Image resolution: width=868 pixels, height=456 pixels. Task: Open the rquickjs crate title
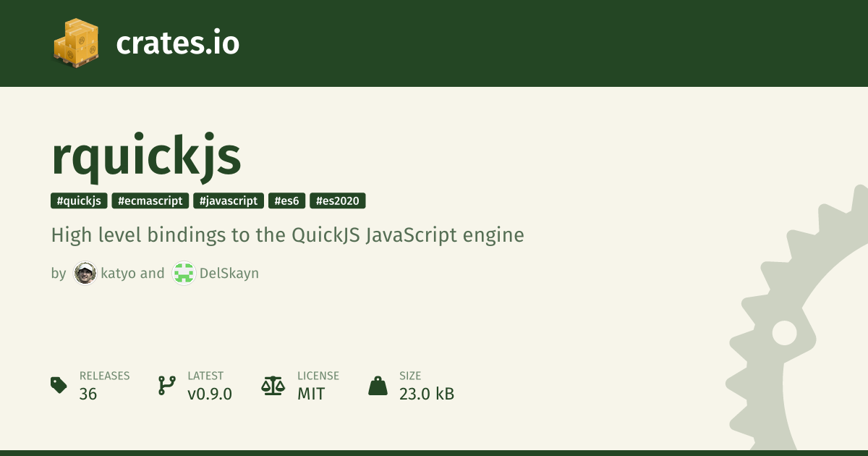(x=146, y=158)
